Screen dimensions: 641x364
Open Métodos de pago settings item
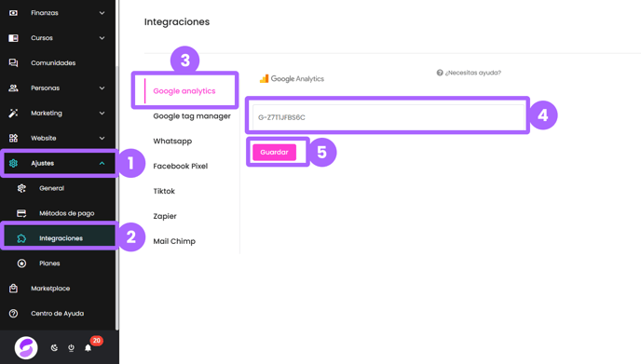click(67, 213)
